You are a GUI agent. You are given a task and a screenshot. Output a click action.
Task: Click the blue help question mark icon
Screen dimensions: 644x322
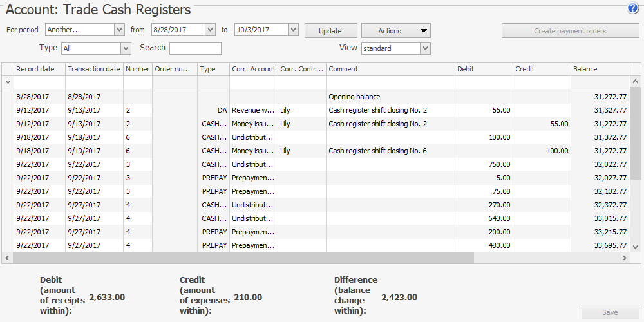click(x=632, y=8)
